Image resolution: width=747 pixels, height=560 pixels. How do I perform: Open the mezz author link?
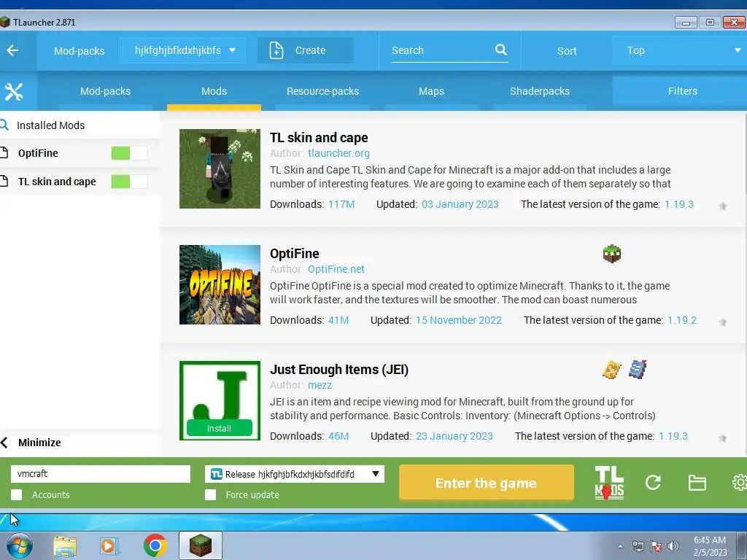coord(320,385)
